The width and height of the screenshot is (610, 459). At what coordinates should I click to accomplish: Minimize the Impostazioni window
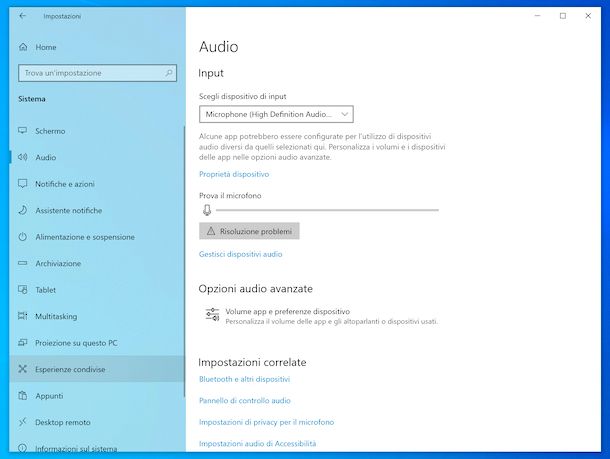[x=538, y=16]
